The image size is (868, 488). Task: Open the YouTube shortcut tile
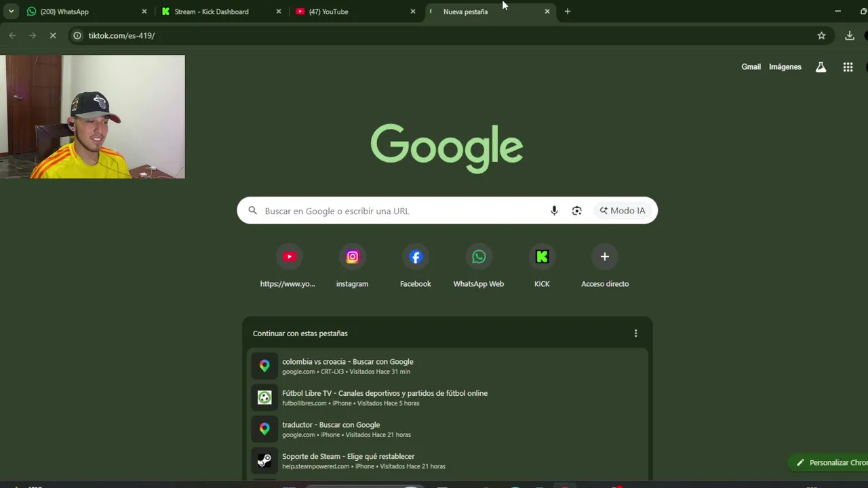290,266
